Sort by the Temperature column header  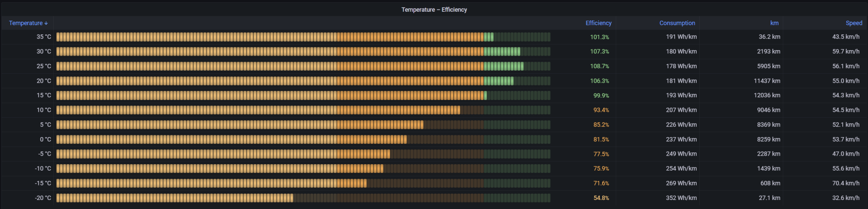26,23
